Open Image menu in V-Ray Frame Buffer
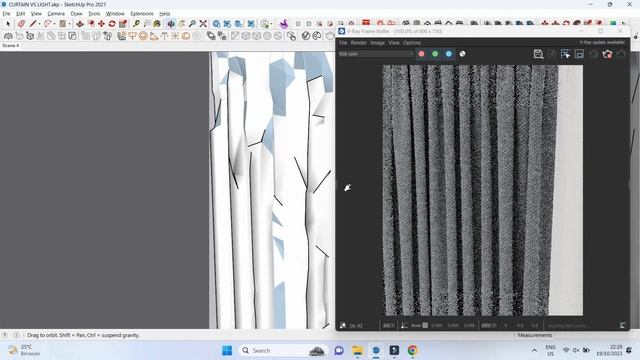The image size is (640, 360). pyautogui.click(x=378, y=42)
